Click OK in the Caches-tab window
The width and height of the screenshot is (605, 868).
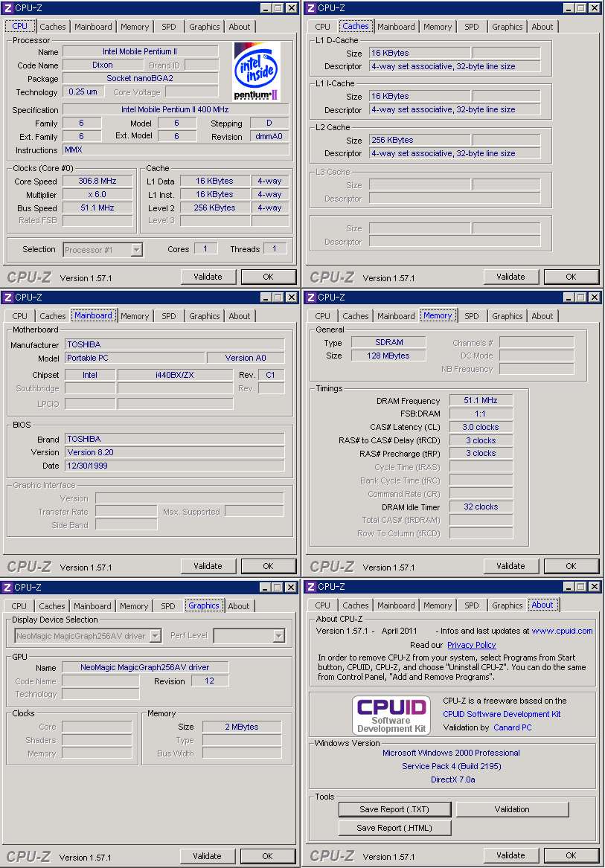tap(572, 277)
